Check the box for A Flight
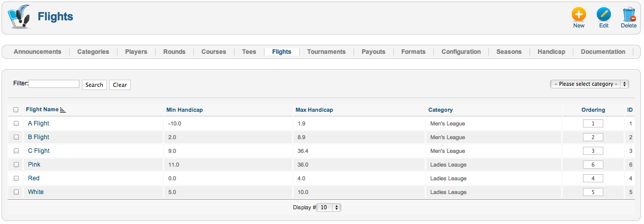Screen dimensions: 644x224 tap(16, 123)
